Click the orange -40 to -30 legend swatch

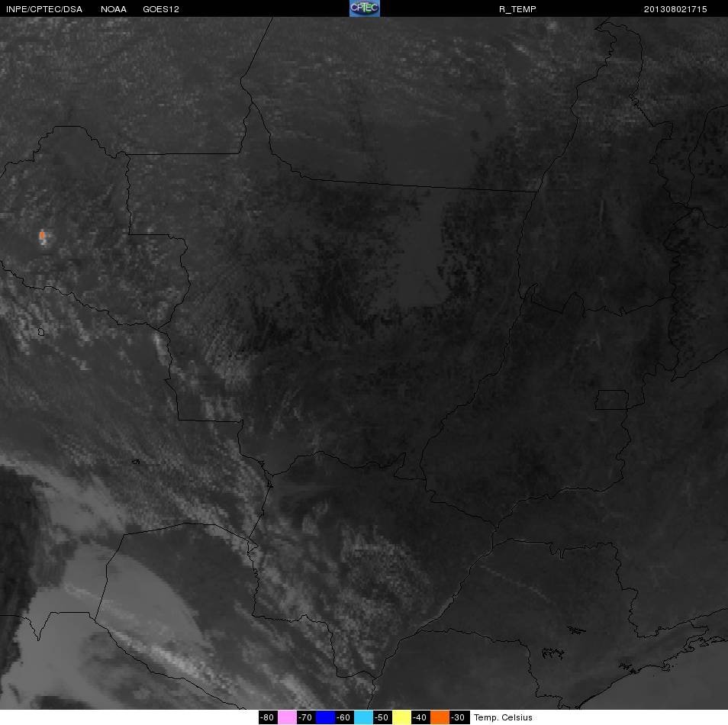point(440,717)
